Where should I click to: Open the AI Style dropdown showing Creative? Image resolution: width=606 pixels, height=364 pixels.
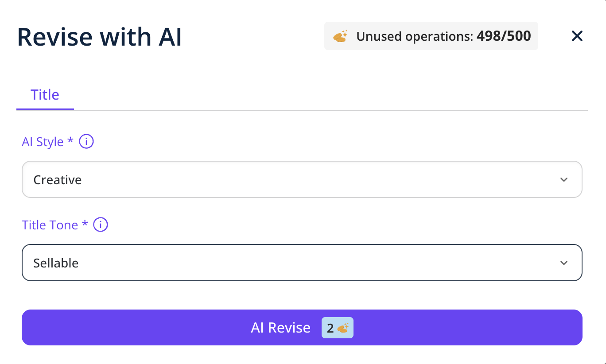coord(301,180)
